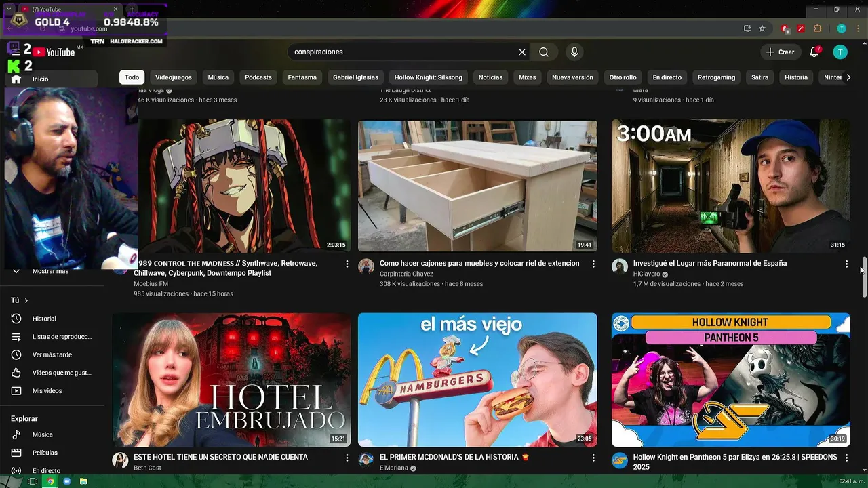
Task: Filter by Noticias chip
Action: [490, 77]
